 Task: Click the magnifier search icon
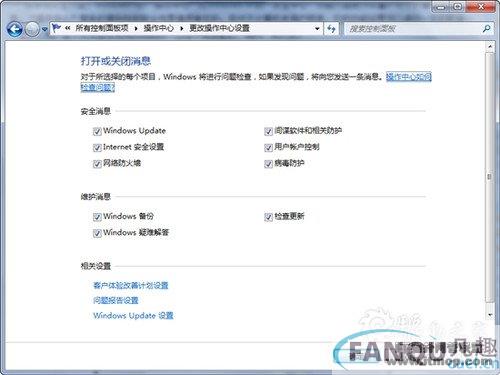(x=487, y=29)
